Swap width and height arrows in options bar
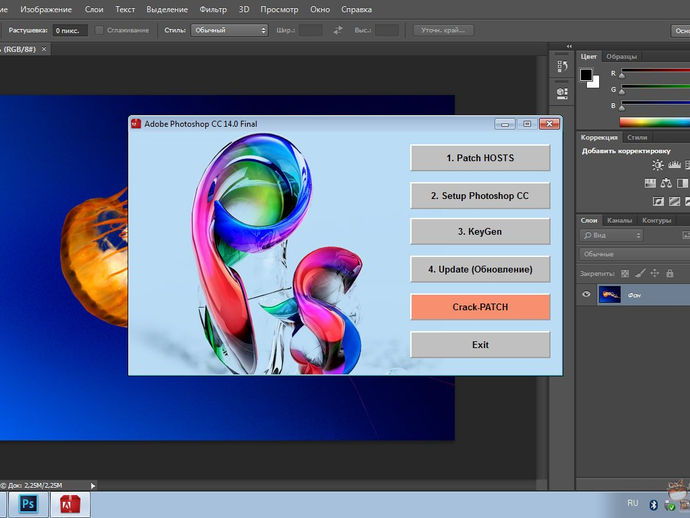 click(x=338, y=30)
